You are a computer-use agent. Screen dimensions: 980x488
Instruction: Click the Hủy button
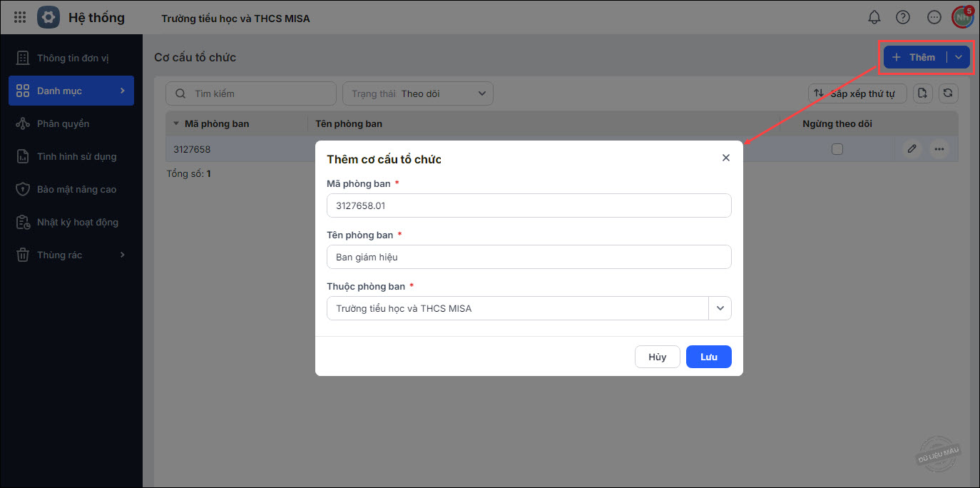[x=657, y=357]
